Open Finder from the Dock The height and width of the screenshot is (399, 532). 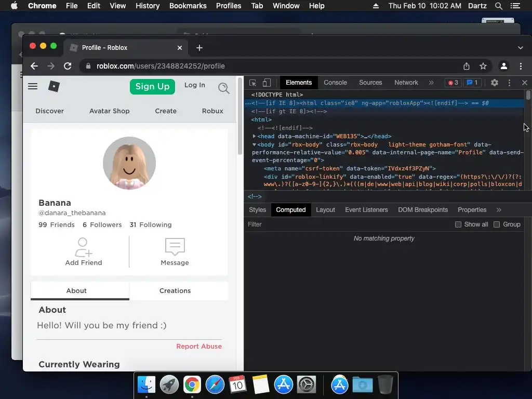147,384
